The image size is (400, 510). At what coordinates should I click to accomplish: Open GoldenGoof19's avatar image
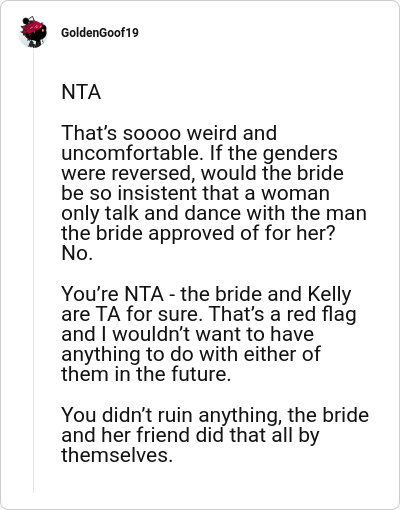click(33, 32)
